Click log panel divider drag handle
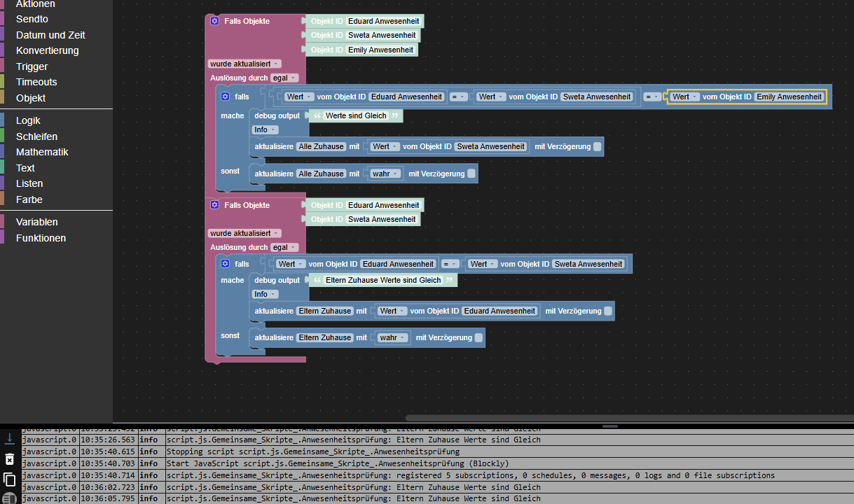 pos(610,426)
